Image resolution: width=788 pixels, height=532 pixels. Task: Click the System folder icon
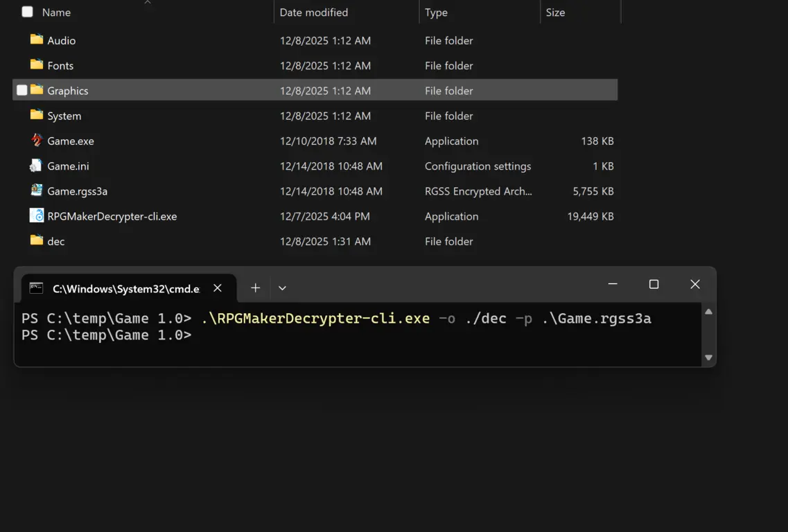tap(37, 115)
